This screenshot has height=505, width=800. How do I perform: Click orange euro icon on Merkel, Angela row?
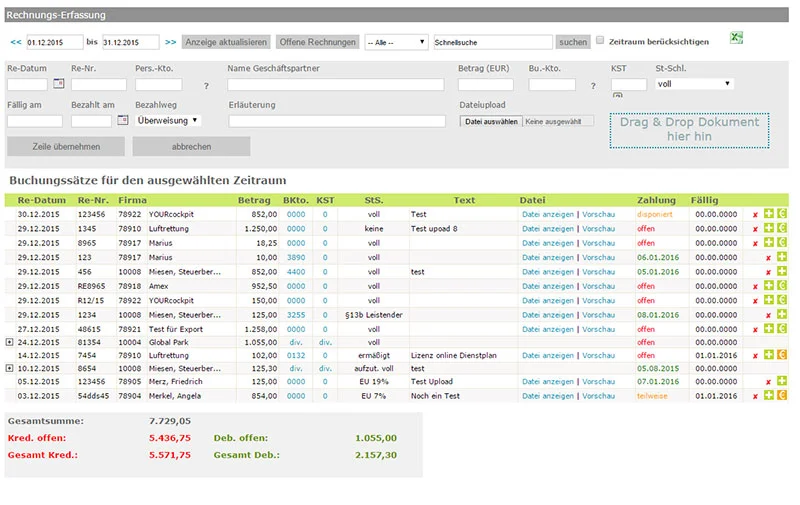[x=782, y=395]
